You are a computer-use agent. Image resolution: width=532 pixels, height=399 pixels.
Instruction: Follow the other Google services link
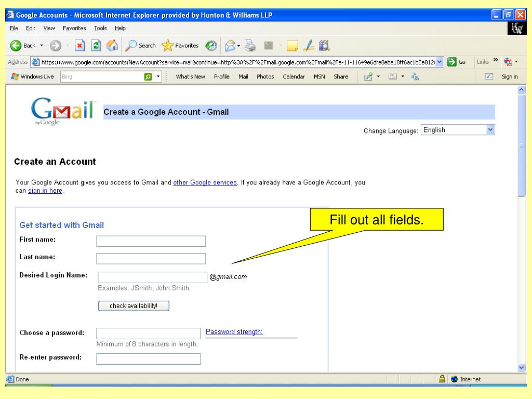click(205, 182)
